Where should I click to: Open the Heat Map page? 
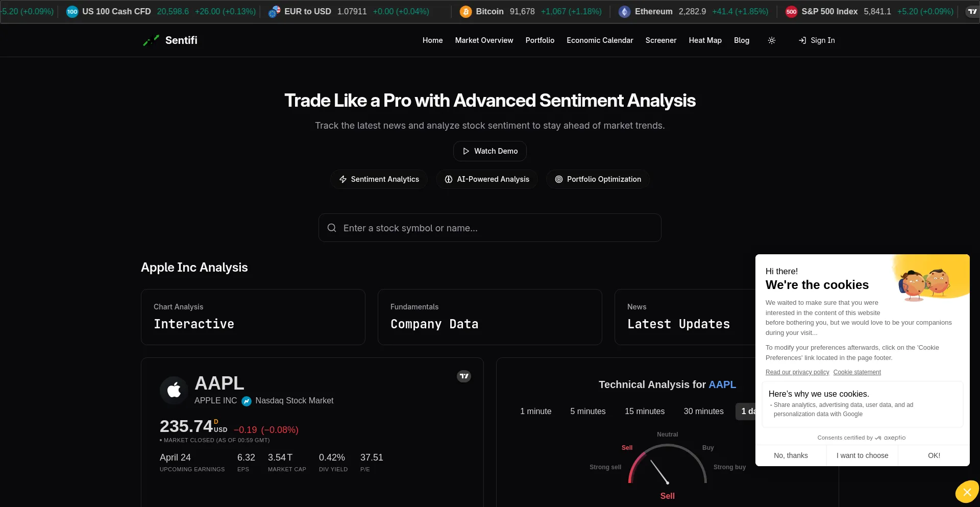705,40
